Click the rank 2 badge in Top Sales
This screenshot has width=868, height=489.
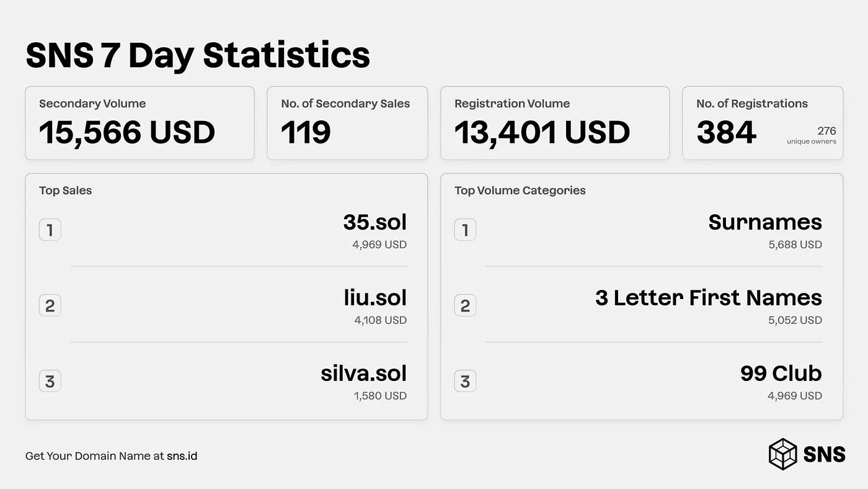coord(50,306)
